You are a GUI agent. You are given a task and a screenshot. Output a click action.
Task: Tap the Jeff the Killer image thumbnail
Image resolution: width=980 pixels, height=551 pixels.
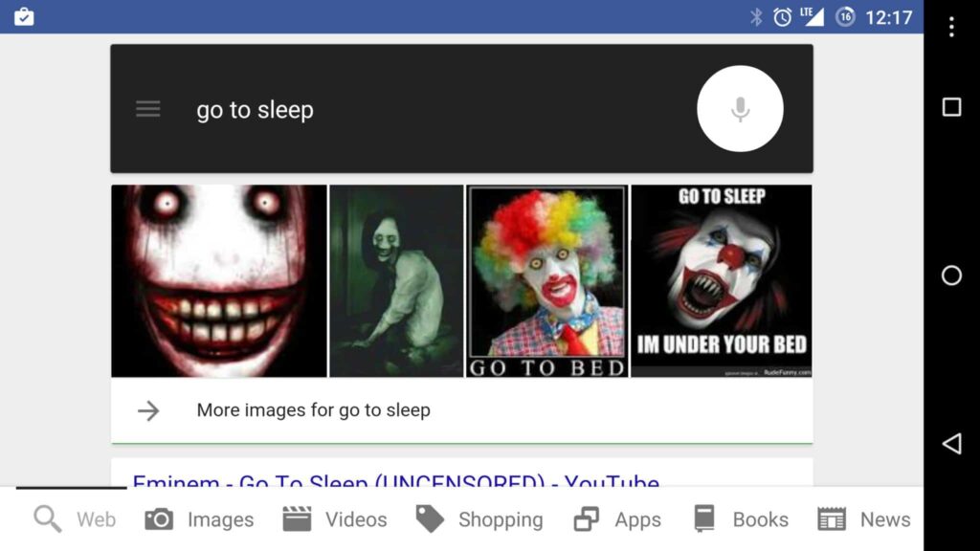click(x=218, y=279)
